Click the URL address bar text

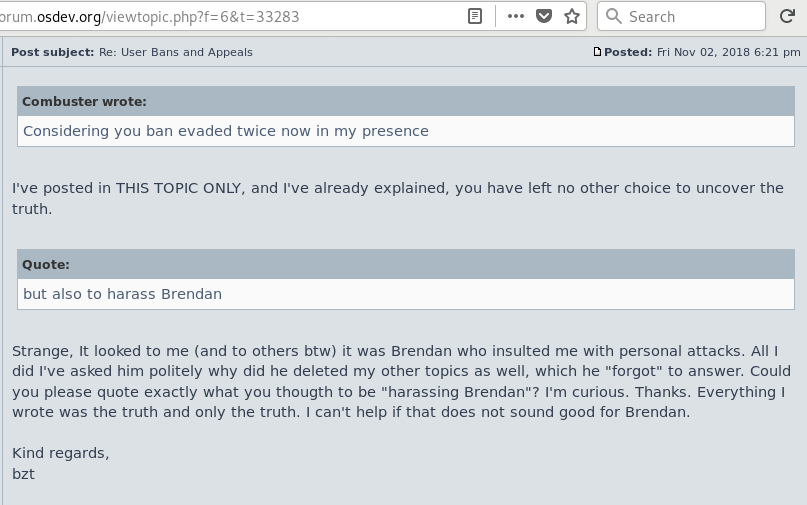pos(149,17)
